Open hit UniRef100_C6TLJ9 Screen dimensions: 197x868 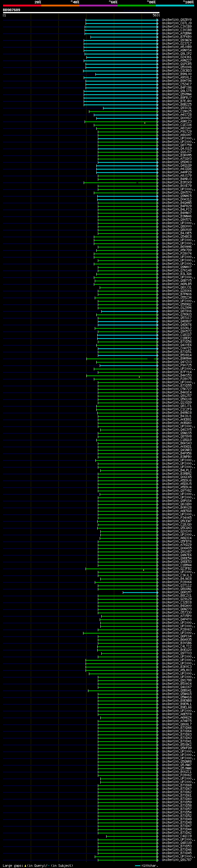click(176, 23)
